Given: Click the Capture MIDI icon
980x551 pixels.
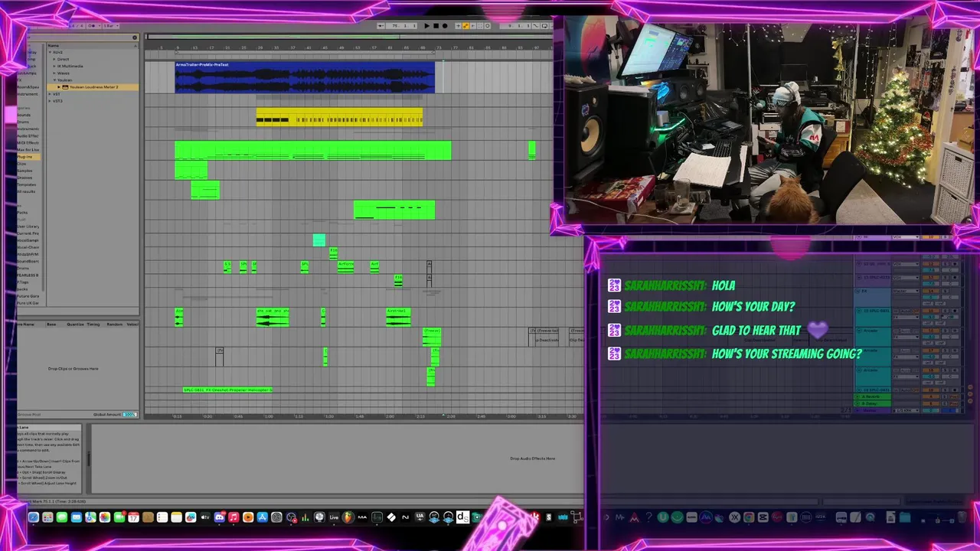Looking at the screenshot, I should tap(480, 26).
